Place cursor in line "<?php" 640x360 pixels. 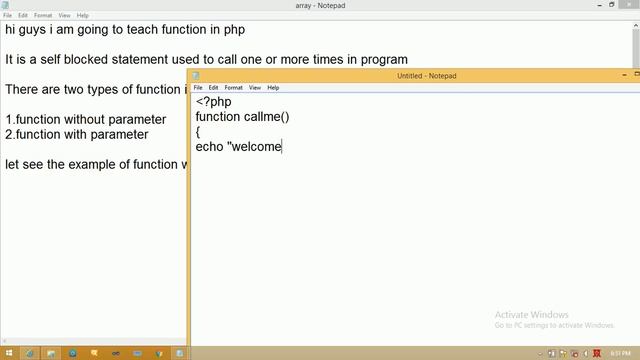[213, 102]
